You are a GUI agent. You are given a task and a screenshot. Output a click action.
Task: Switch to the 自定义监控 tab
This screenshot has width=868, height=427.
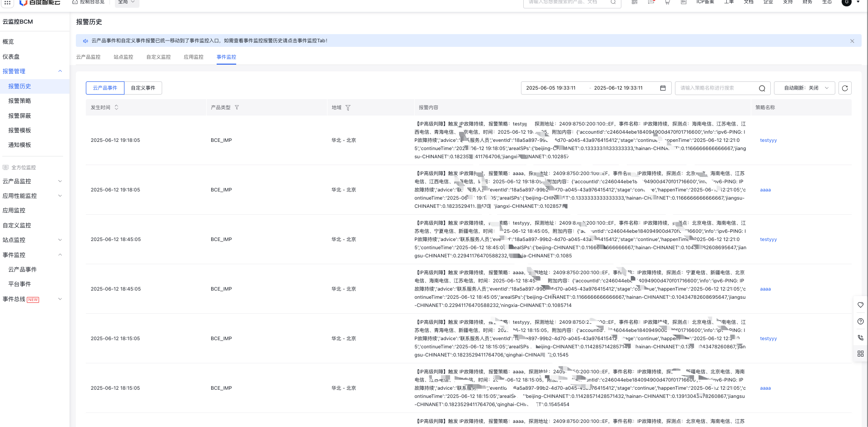[159, 57]
